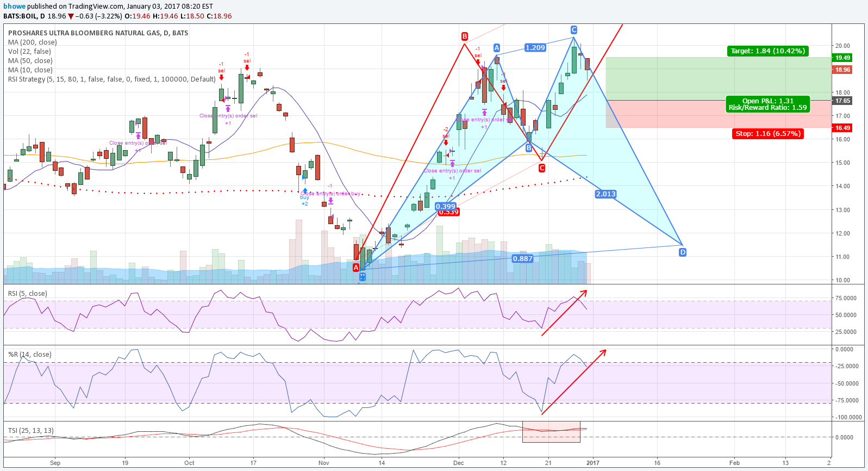Click the RSI Strategy legend entry
Image resolution: width=868 pixels, height=471 pixels.
tap(112, 79)
